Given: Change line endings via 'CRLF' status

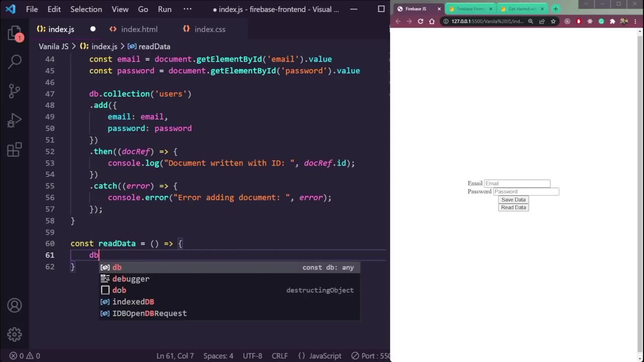Looking at the screenshot, I should [280, 356].
